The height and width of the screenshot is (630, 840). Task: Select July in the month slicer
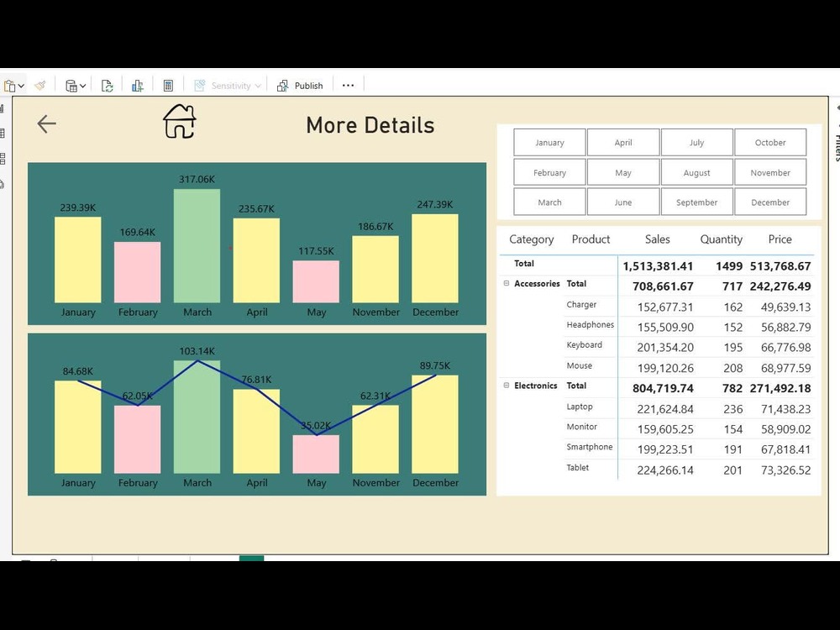[696, 143]
